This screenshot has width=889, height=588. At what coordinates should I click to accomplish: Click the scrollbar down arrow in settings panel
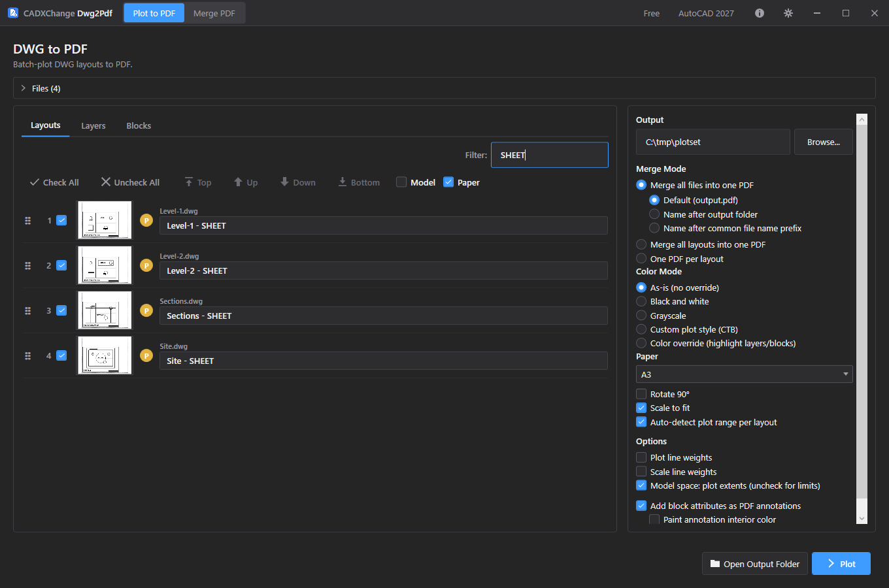[862, 519]
